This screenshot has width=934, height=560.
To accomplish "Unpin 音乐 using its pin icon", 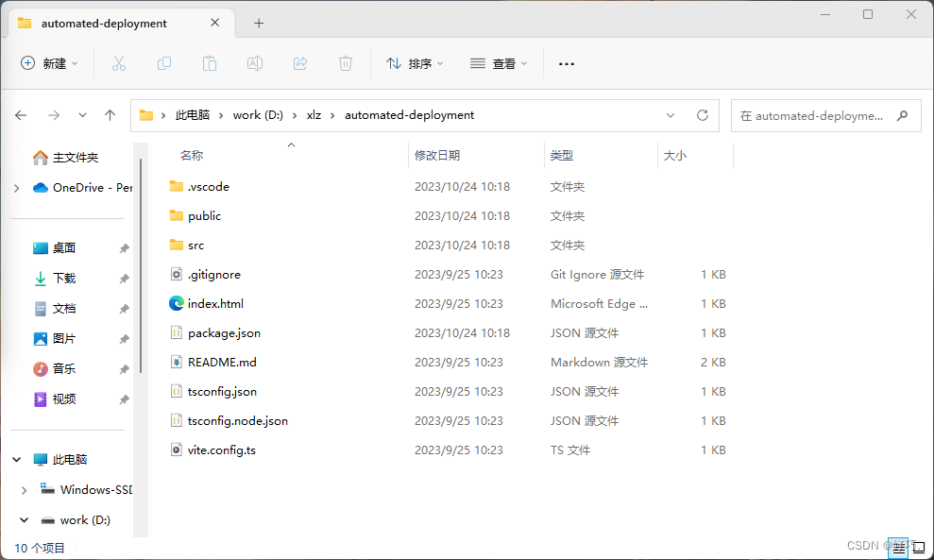I will (124, 368).
